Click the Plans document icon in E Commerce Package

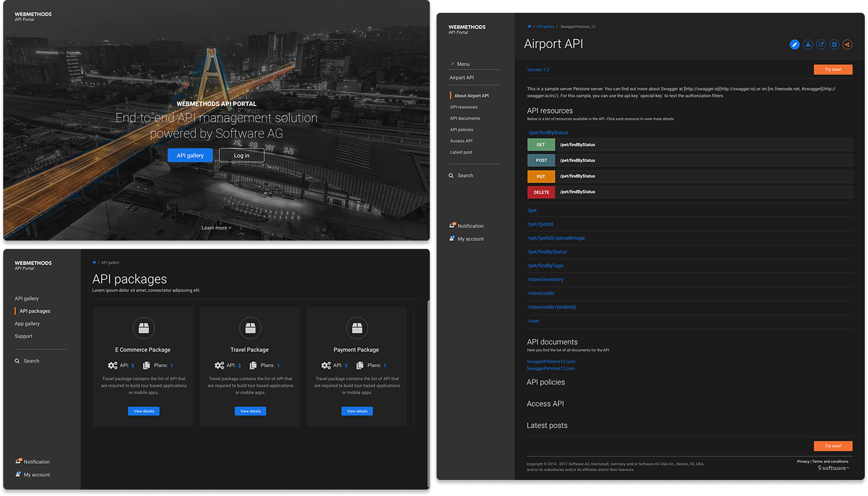tap(146, 365)
